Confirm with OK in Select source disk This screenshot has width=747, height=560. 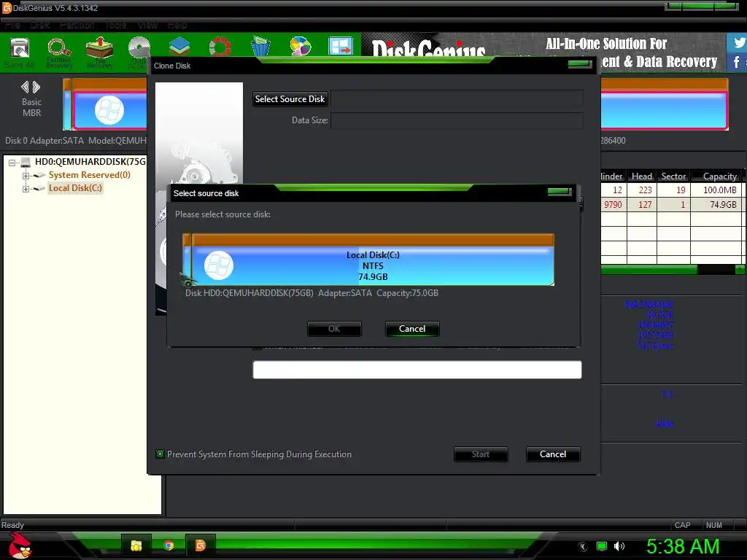coord(334,329)
